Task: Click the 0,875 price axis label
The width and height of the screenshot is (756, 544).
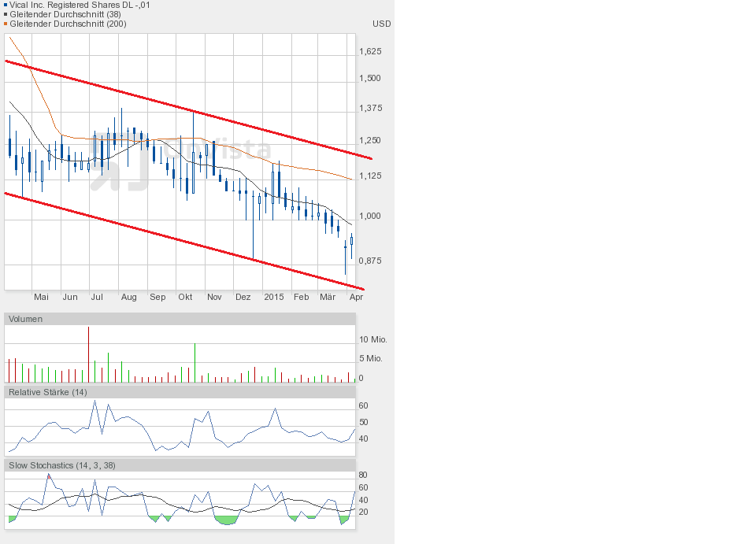Action: [x=370, y=261]
